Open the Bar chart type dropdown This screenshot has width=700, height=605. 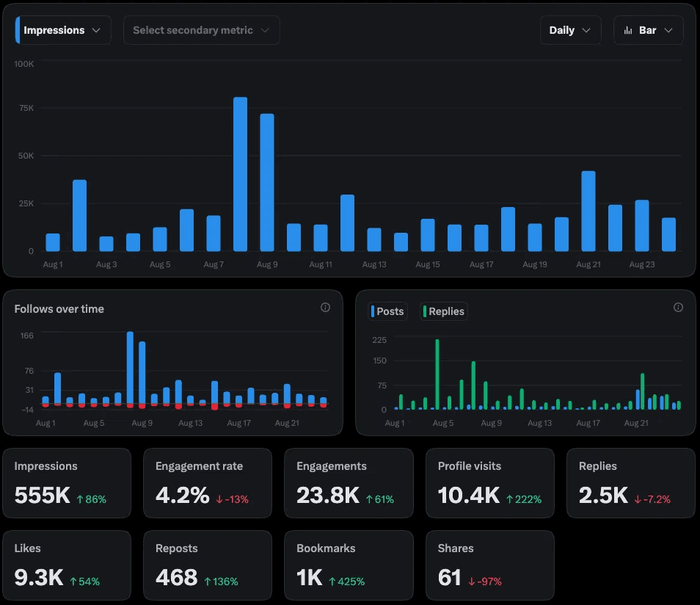pos(648,30)
